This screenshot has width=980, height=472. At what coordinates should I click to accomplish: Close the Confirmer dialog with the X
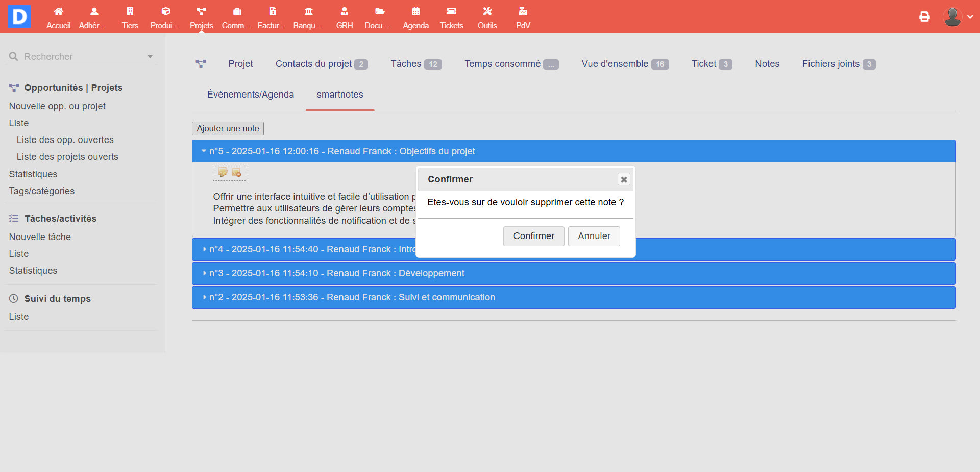(623, 179)
